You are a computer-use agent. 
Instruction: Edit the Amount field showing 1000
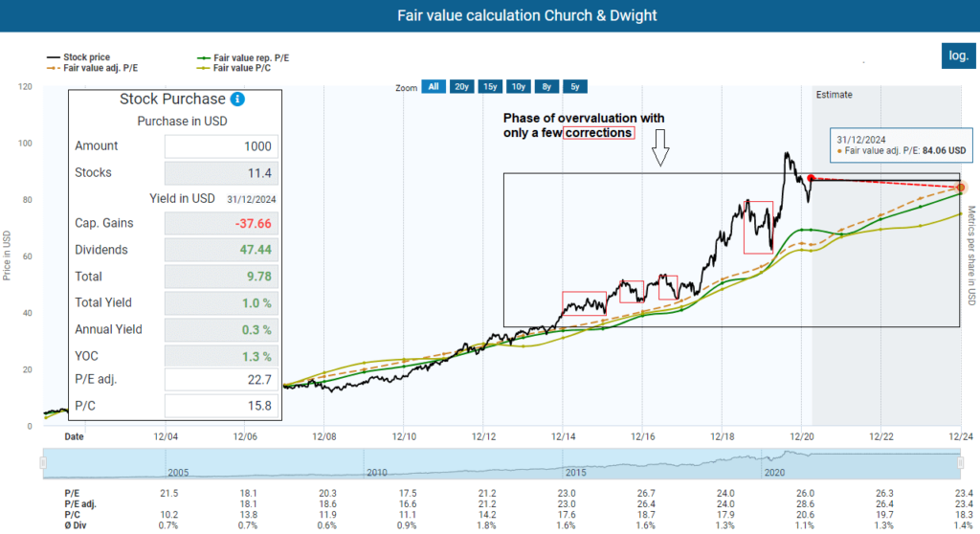(221, 146)
